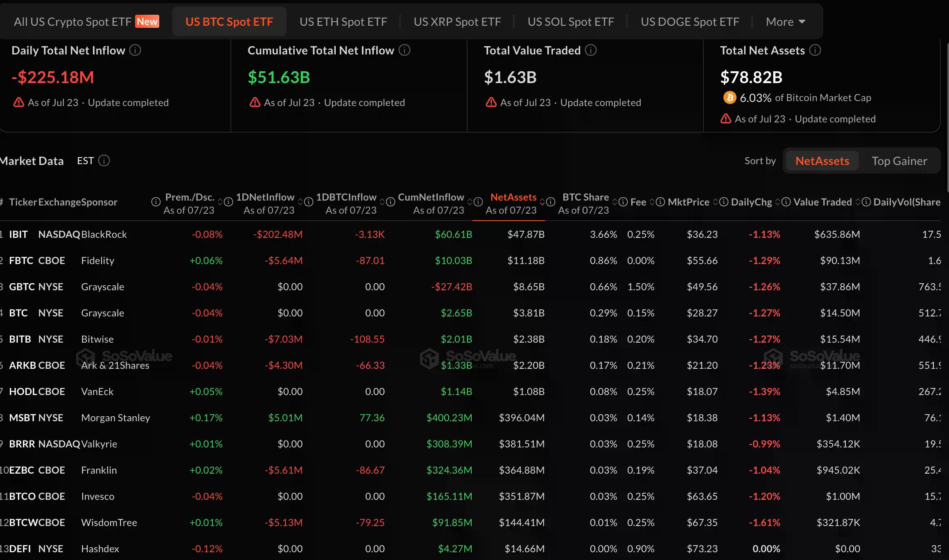949x560 pixels.
Task: Toggle sort arrows on Prem./Dsc. column
Action: click(x=220, y=202)
